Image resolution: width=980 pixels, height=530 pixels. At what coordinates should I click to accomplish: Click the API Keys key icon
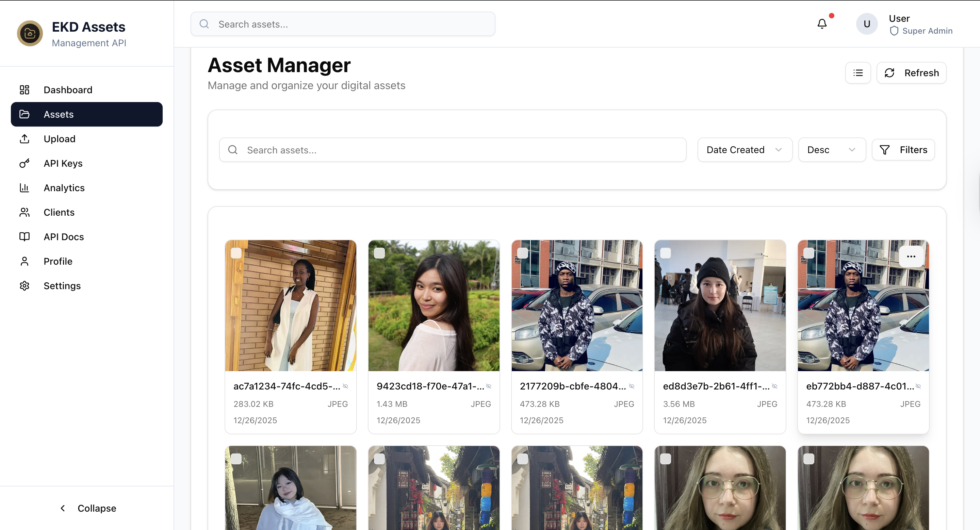pos(24,164)
